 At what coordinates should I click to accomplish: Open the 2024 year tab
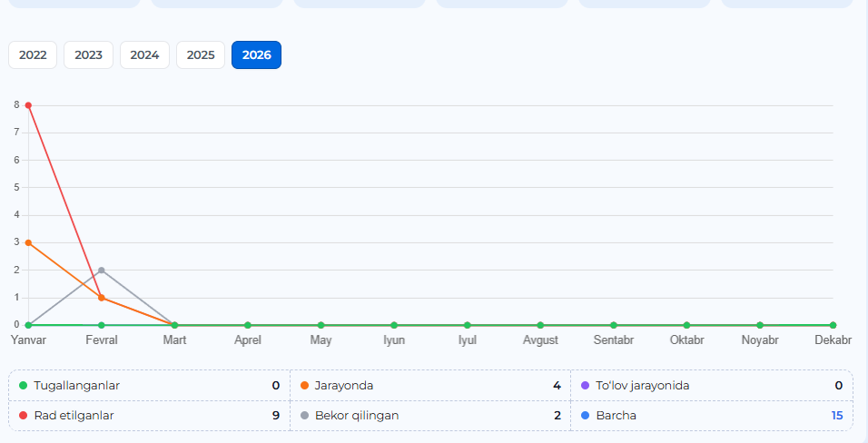(x=144, y=55)
